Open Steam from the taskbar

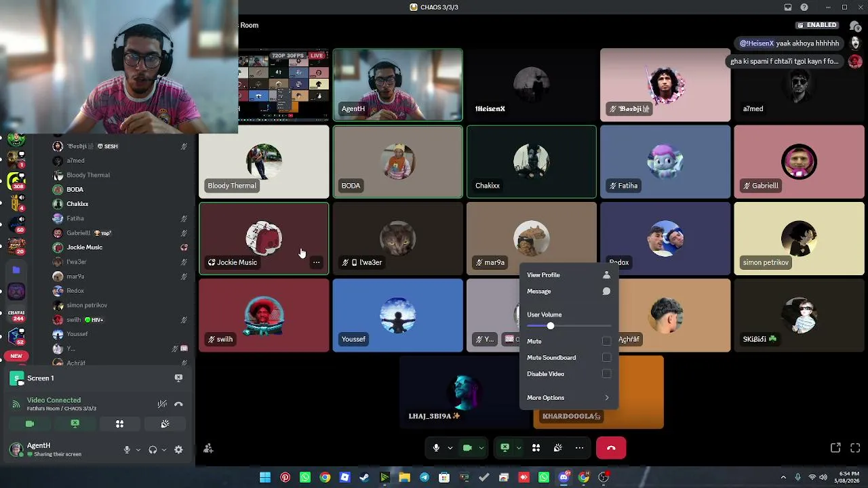coord(364,477)
